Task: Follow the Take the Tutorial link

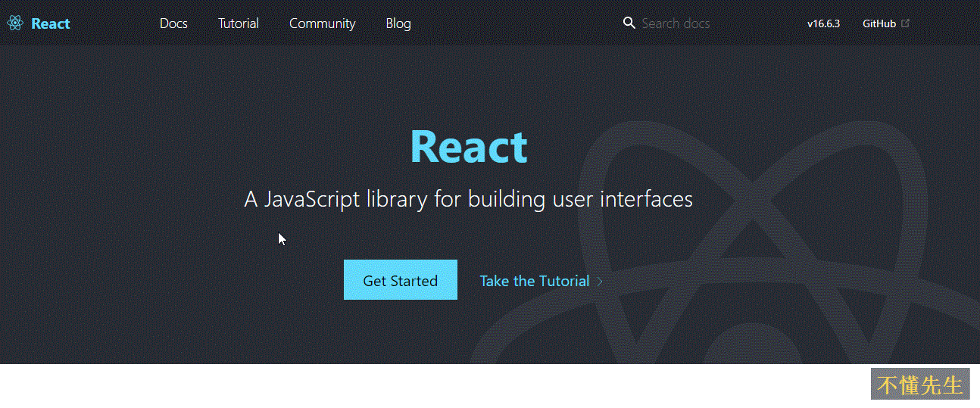Action: (x=541, y=281)
